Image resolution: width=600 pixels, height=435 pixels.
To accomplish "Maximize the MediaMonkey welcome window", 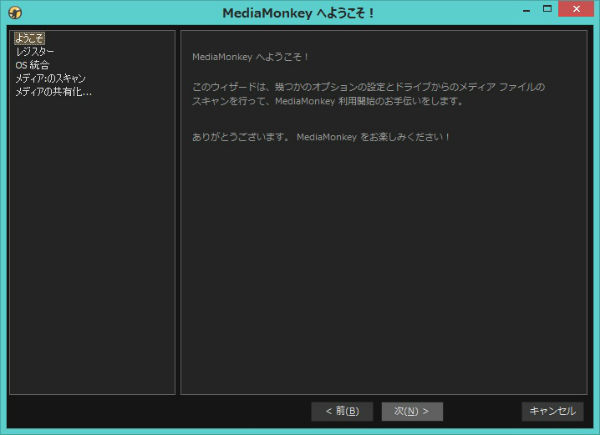I will click(547, 9).
